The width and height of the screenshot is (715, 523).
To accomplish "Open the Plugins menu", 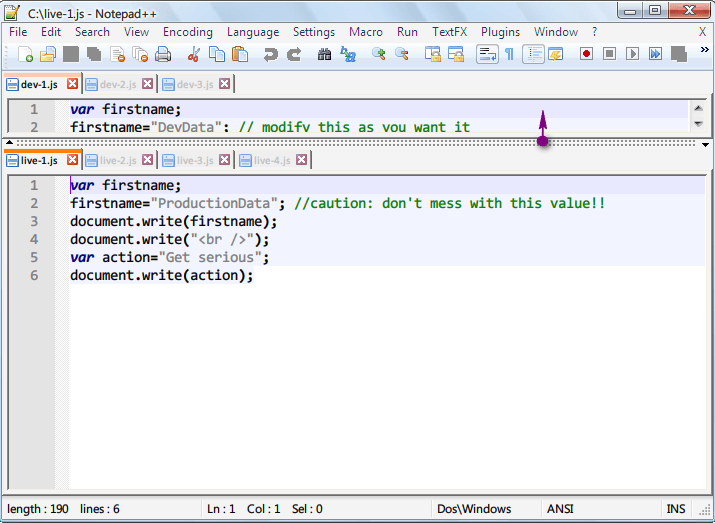I will pos(500,32).
